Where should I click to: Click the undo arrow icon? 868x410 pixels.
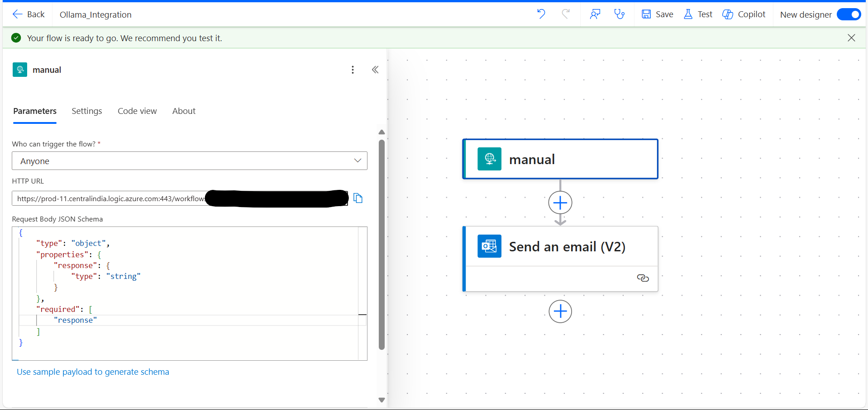pos(541,14)
